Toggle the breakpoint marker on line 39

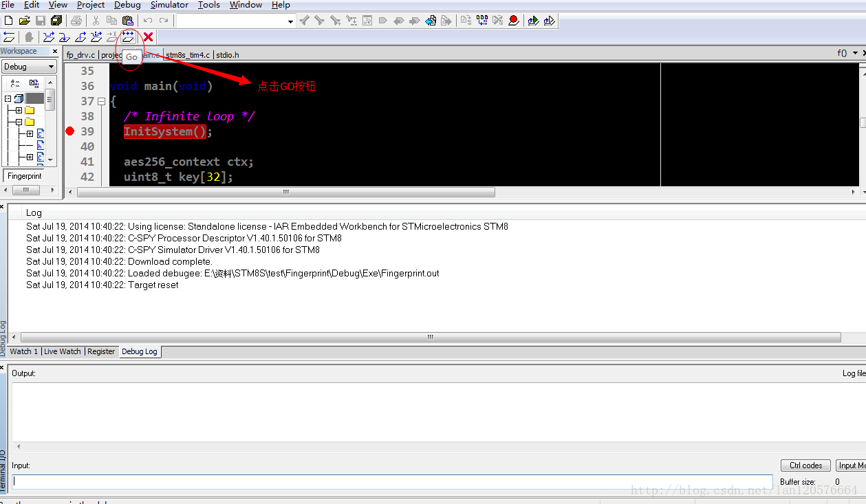point(69,131)
